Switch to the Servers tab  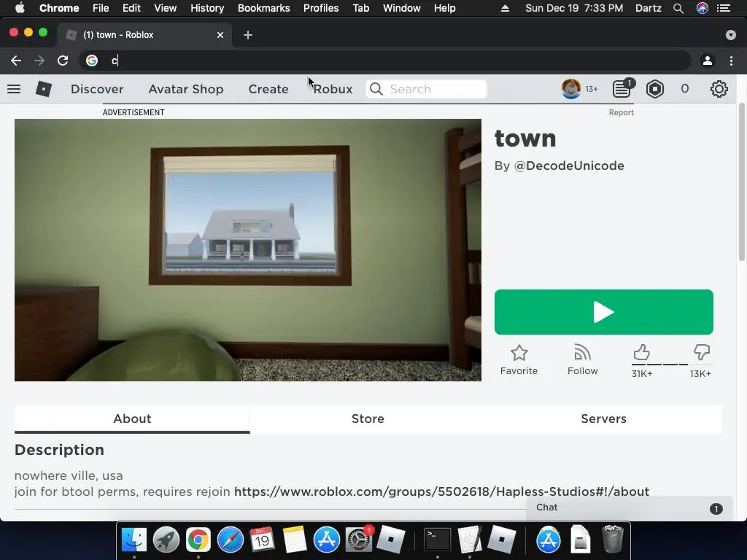point(603,419)
